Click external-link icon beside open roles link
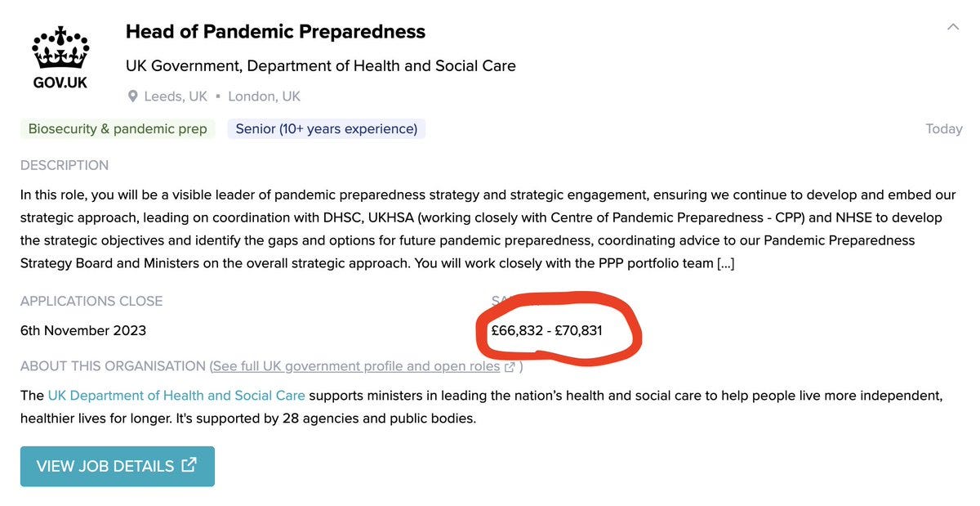 [x=510, y=366]
